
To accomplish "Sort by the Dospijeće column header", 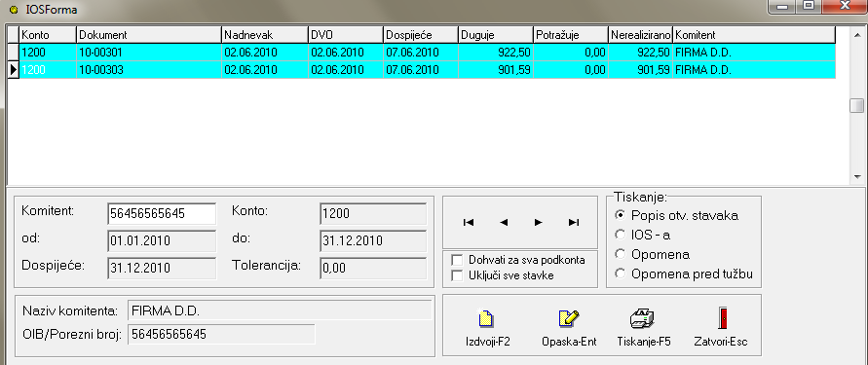I will (420, 35).
